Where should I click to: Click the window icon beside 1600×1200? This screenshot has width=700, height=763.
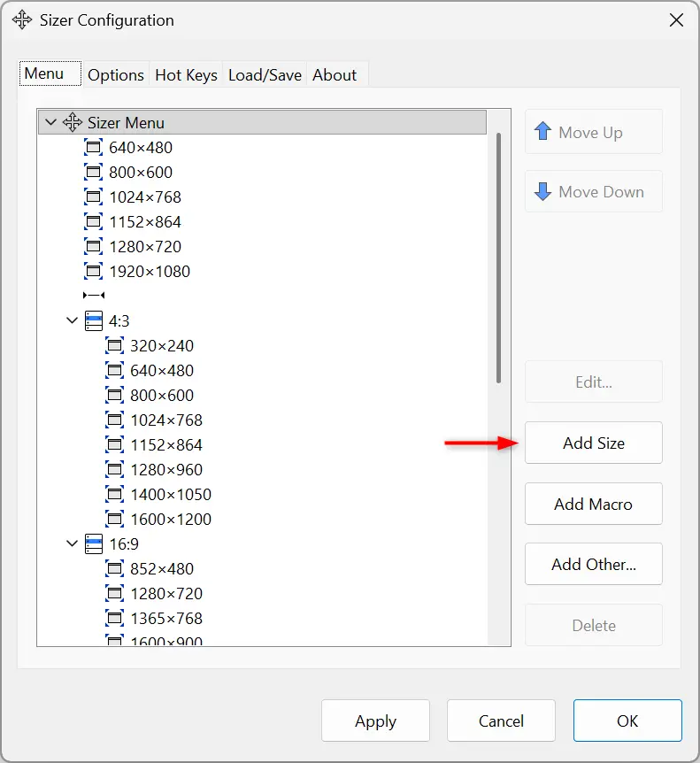[114, 520]
